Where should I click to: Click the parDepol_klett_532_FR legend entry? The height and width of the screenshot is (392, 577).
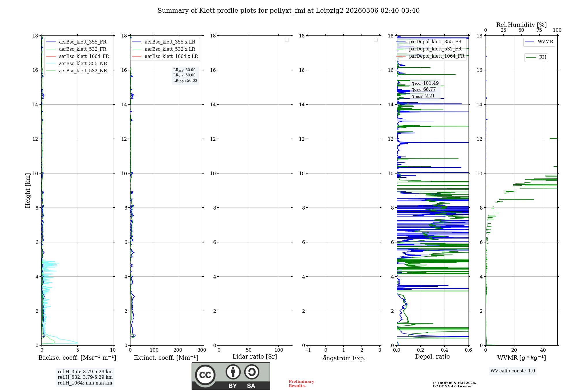tap(435, 49)
